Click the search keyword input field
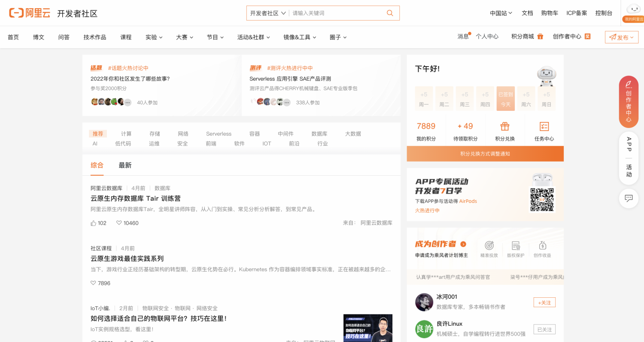644x342 pixels. coord(337,13)
